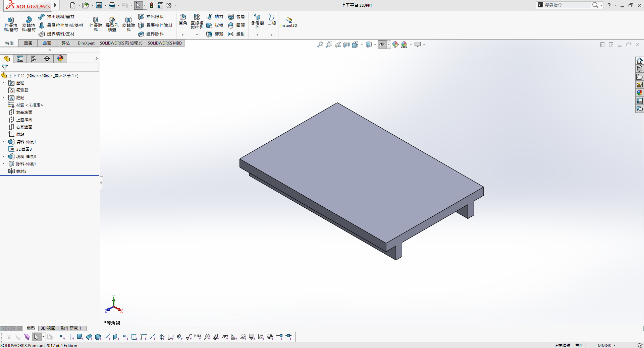The image size is (644, 348).
Task: Open the Edit Appearance icon in view toolbar
Action: click(395, 45)
